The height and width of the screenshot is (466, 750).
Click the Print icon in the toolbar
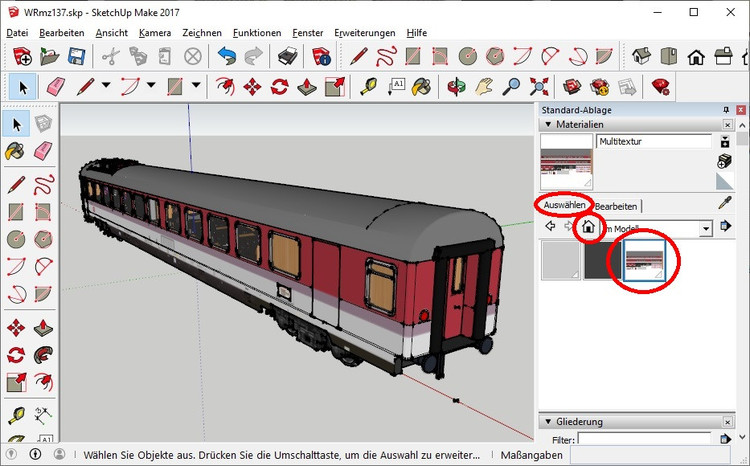(288, 56)
